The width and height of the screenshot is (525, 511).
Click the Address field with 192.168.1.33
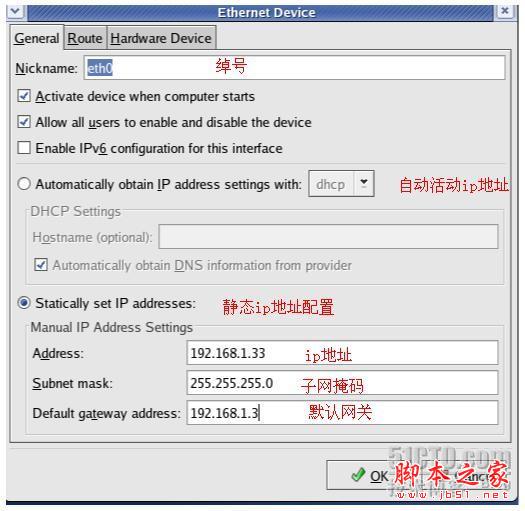pos(342,353)
